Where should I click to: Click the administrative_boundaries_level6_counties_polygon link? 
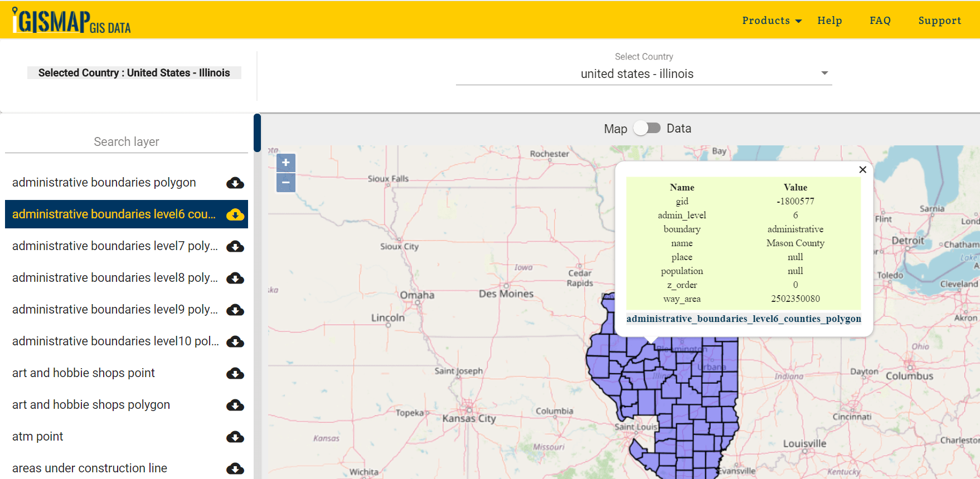744,319
